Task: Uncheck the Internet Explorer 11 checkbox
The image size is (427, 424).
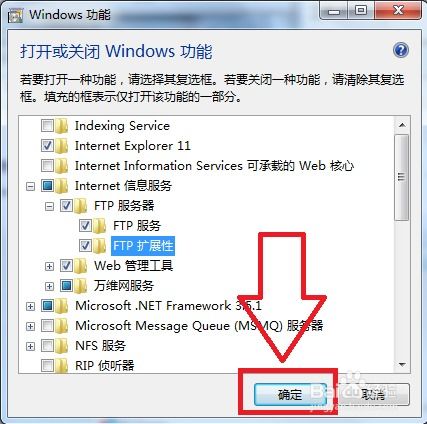Action: point(47,146)
